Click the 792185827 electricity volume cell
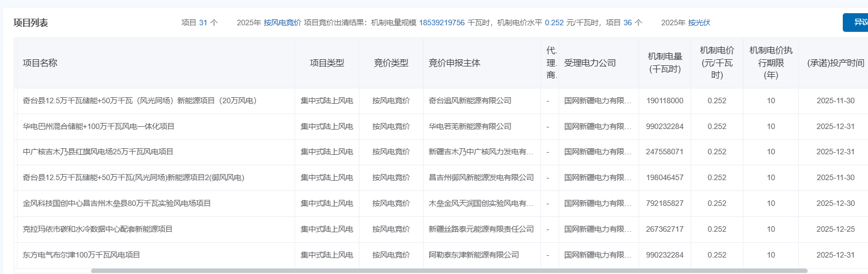Screen dimensions: 868x274 pos(664,203)
